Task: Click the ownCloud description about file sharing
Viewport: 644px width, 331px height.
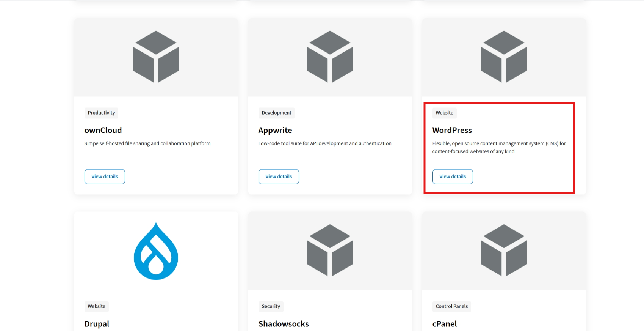Action: (147, 143)
